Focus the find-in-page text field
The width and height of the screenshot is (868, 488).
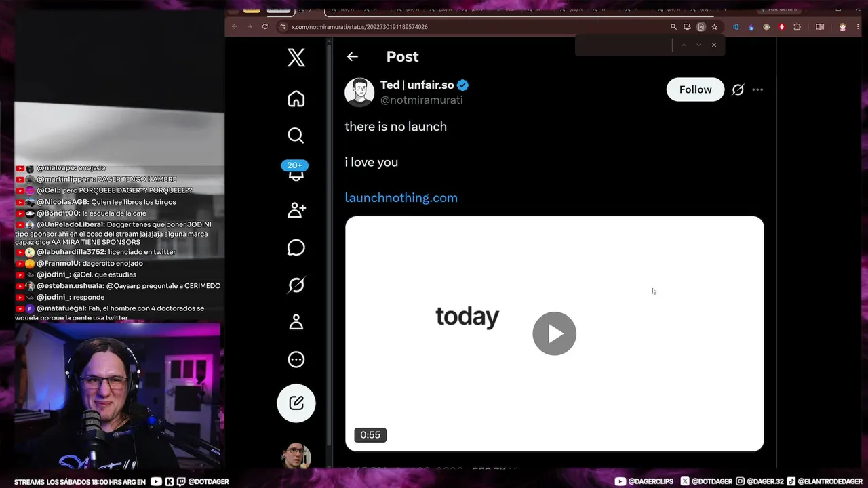(x=624, y=45)
